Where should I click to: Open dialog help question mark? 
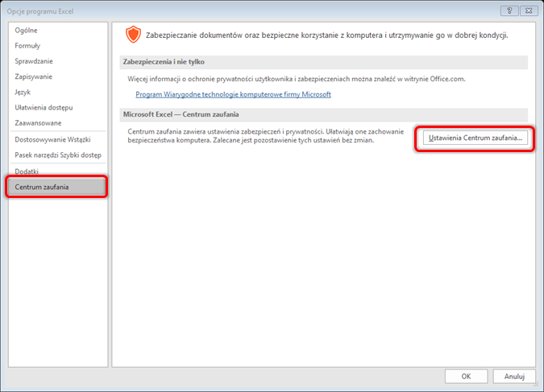(509, 10)
